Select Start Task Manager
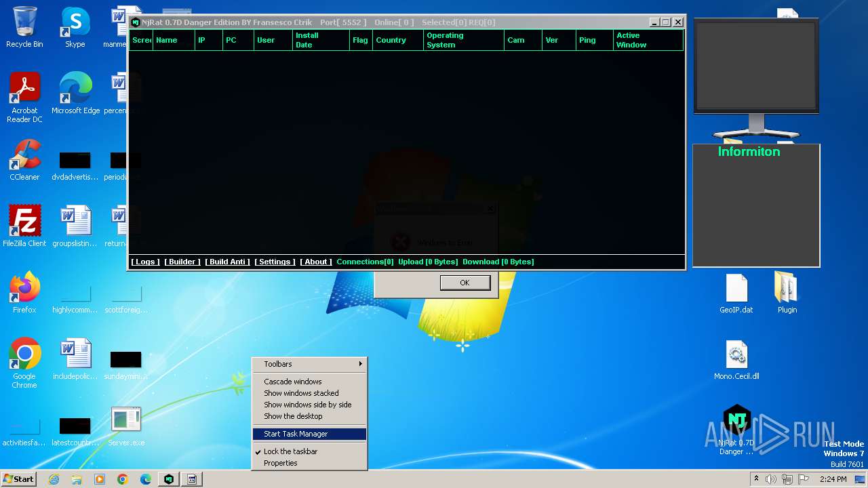Image resolution: width=868 pixels, height=488 pixels. (309, 434)
